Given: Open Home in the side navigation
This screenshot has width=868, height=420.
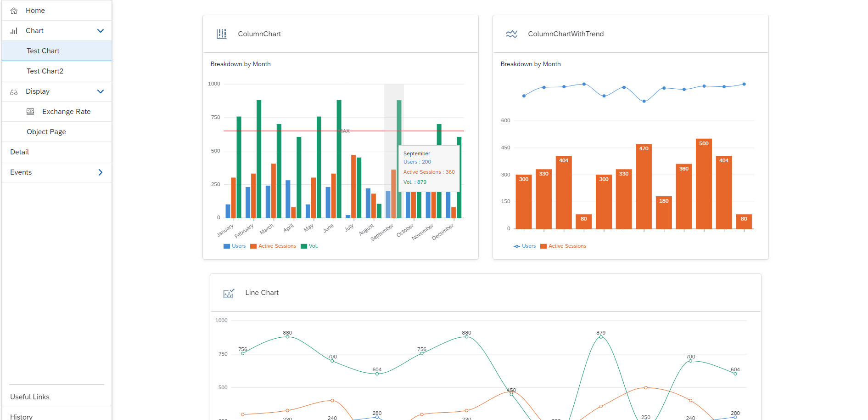Looking at the screenshot, I should (56, 11).
